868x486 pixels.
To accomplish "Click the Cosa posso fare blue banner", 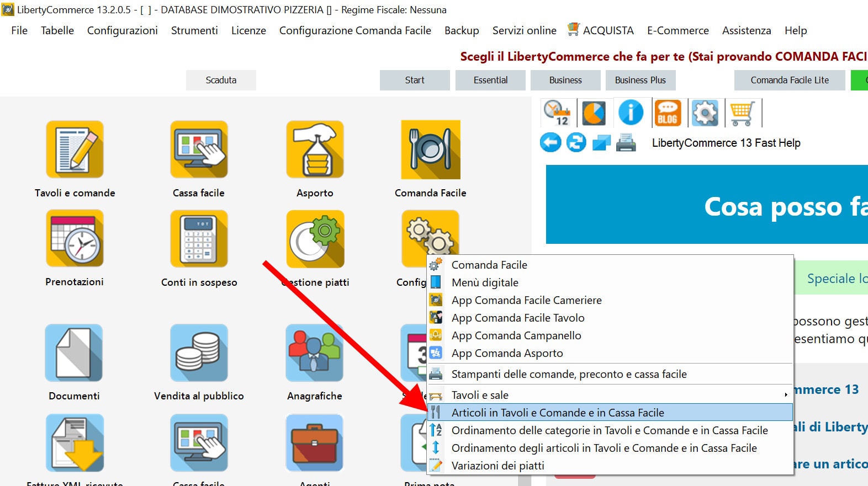I will [707, 204].
